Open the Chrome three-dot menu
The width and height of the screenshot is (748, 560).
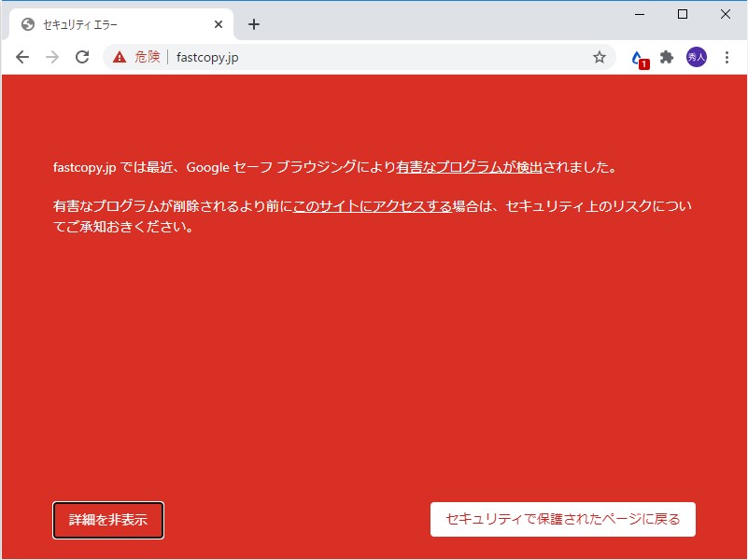727,56
